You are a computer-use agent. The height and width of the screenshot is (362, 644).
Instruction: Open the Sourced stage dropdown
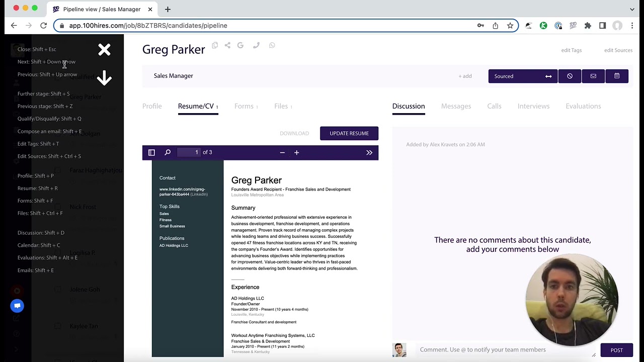(523, 76)
